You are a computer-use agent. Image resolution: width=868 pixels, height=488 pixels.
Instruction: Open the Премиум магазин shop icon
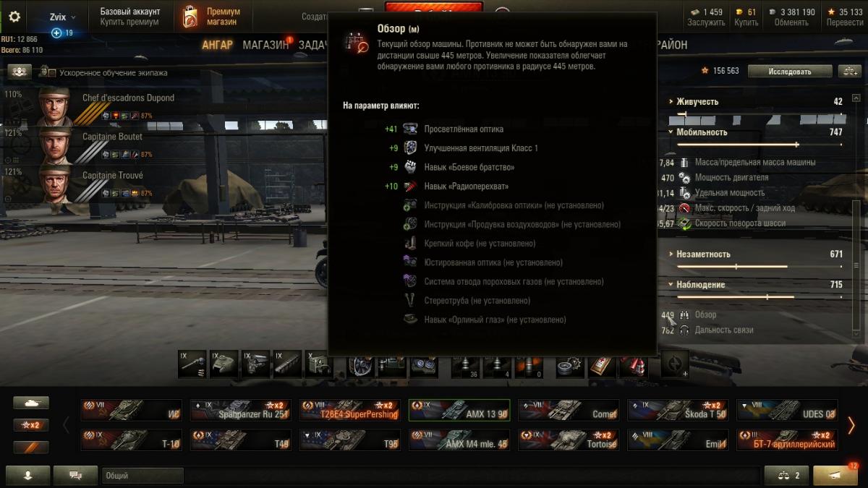tap(190, 17)
